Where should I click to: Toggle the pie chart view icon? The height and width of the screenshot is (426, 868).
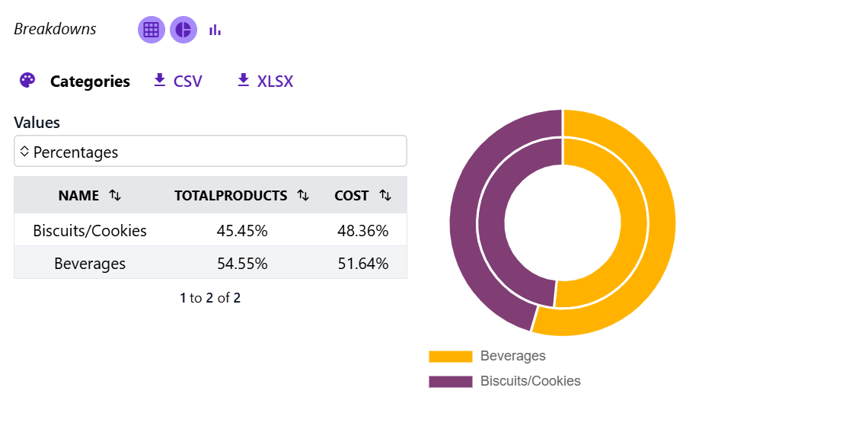click(x=183, y=30)
